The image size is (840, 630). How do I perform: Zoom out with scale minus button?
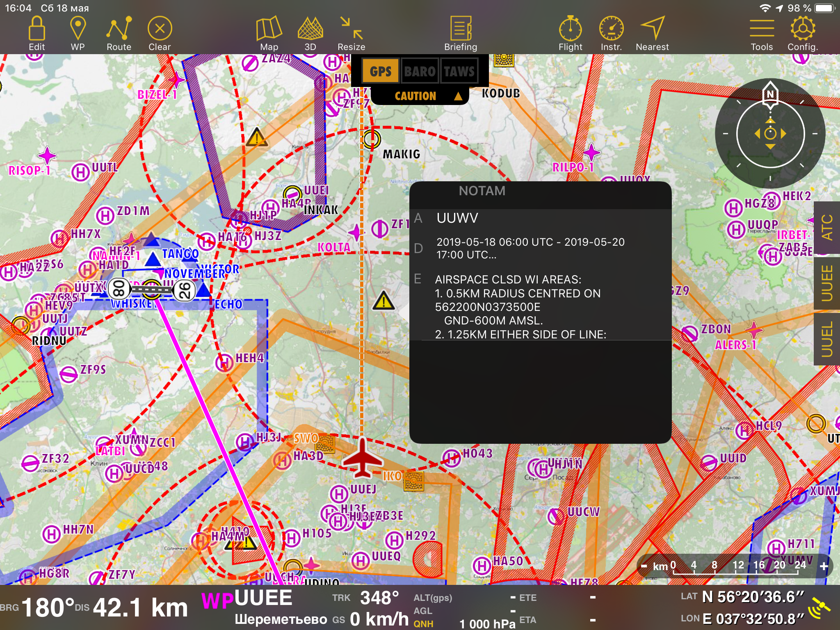(644, 566)
